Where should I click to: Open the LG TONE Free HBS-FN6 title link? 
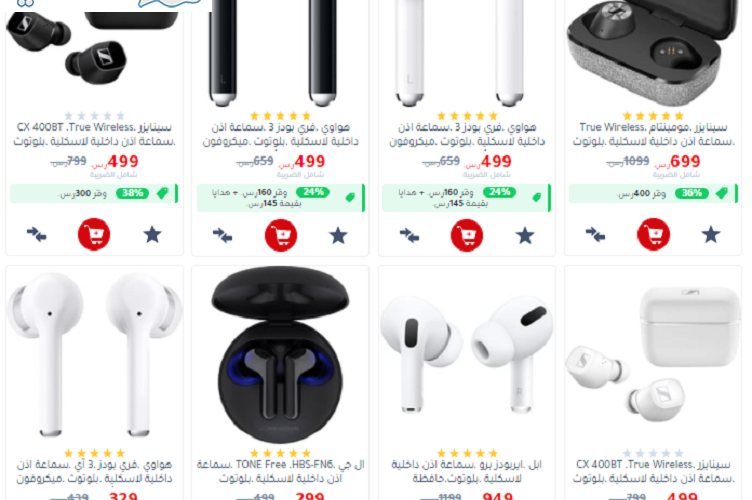point(281,471)
